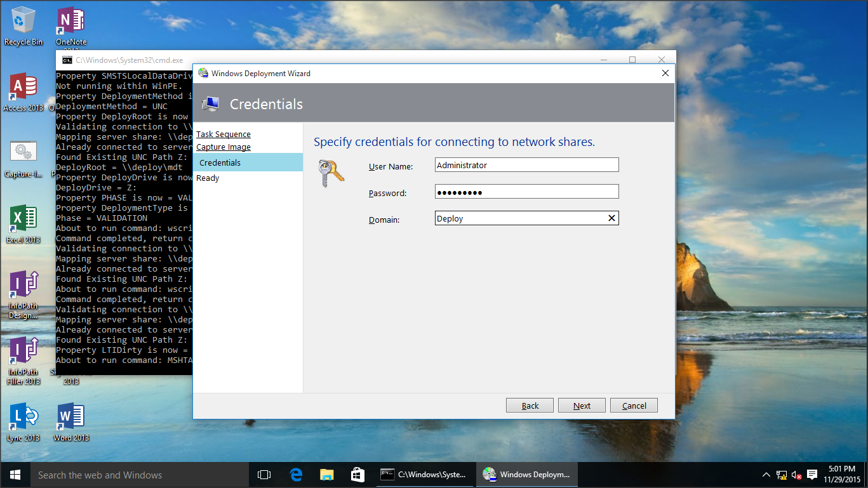Launch Microsoft Edge from the taskbar
Screen dimensions: 868x488
tap(296, 475)
